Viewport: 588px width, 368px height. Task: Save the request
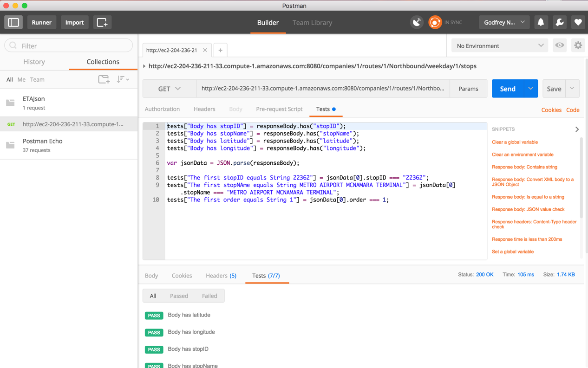[x=554, y=89]
